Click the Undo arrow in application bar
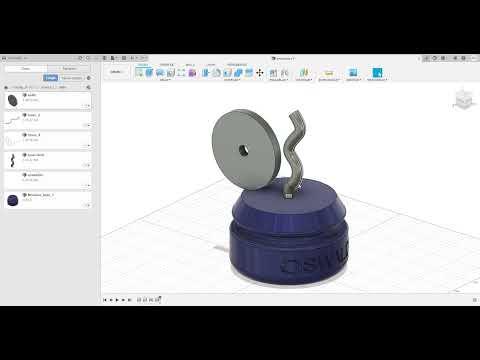 (133, 58)
